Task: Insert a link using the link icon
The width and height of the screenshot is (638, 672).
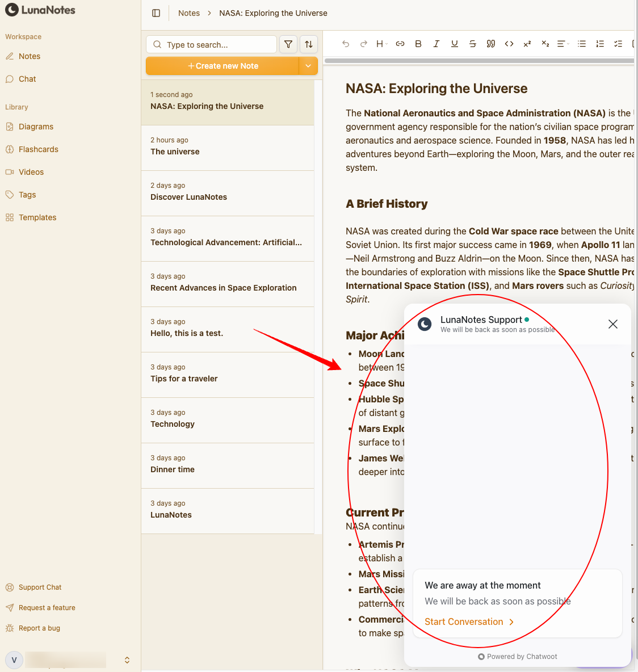Action: 400,44
